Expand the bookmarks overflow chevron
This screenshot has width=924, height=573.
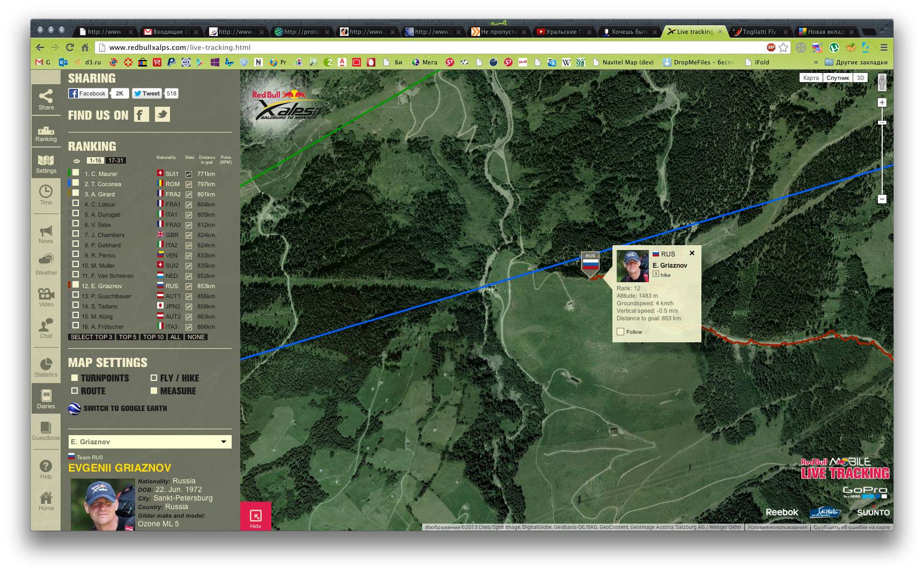coord(816,62)
